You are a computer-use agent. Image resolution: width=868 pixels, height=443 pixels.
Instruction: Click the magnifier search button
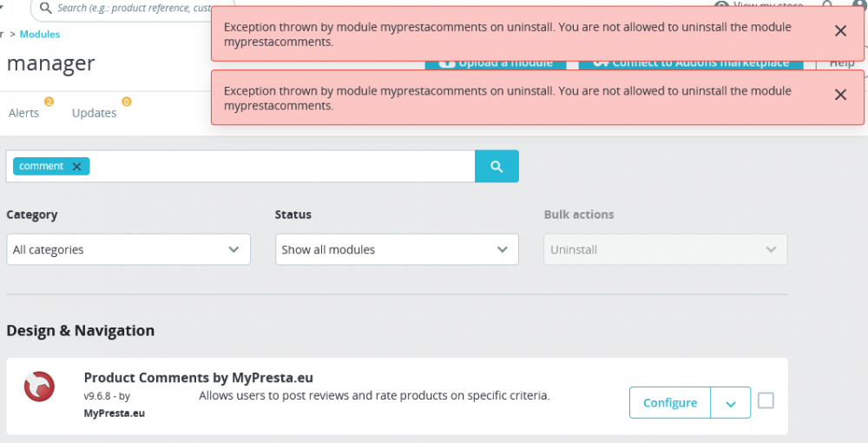tap(496, 167)
